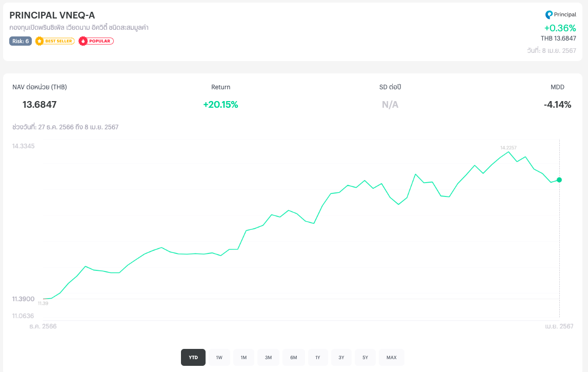This screenshot has width=588, height=372.
Task: Click the Risk: 6 badge
Action: click(21, 41)
